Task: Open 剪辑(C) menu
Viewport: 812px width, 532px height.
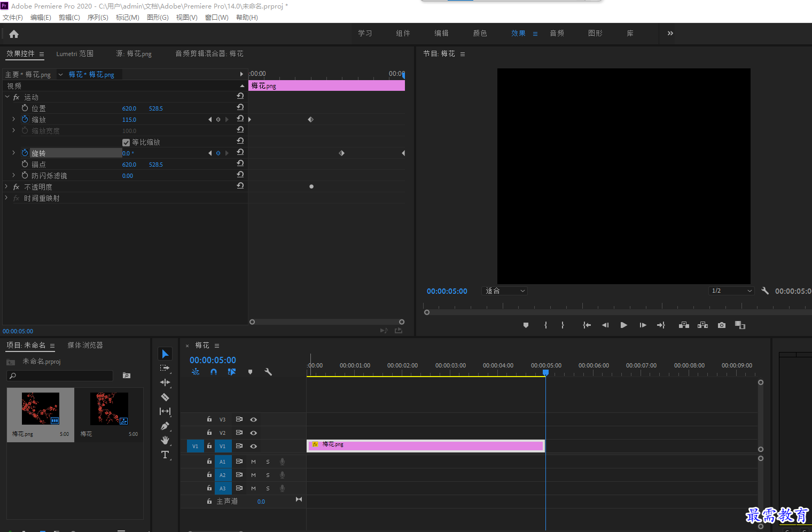Action: (69, 17)
